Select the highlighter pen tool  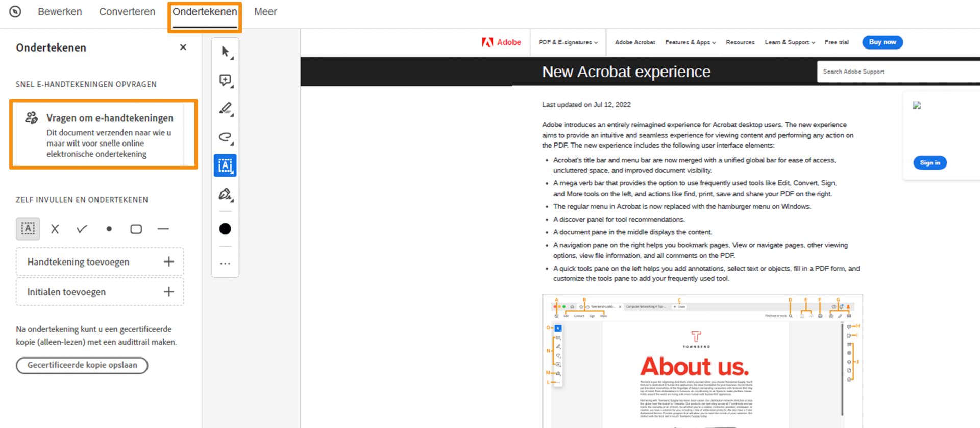[x=225, y=109]
